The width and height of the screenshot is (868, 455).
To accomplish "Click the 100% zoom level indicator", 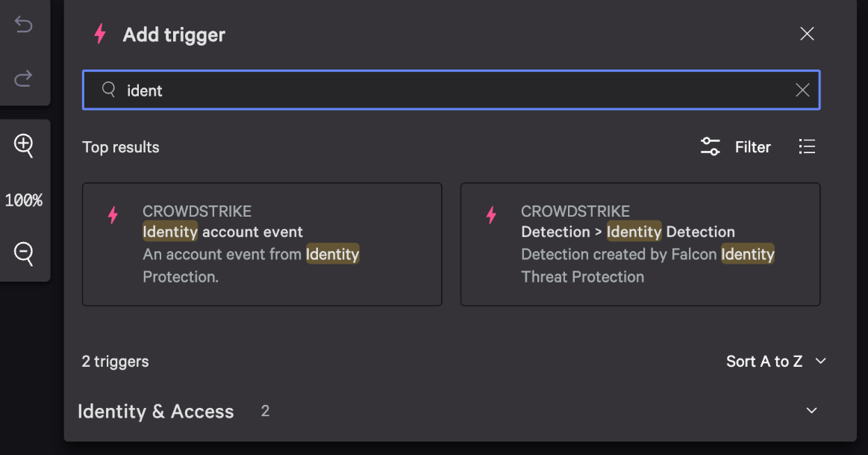I will [x=24, y=200].
